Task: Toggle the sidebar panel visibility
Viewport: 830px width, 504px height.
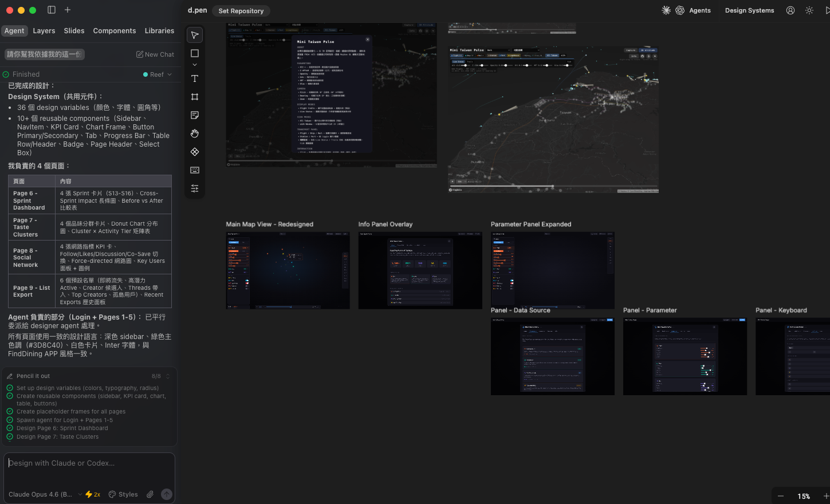Action: [x=52, y=10]
